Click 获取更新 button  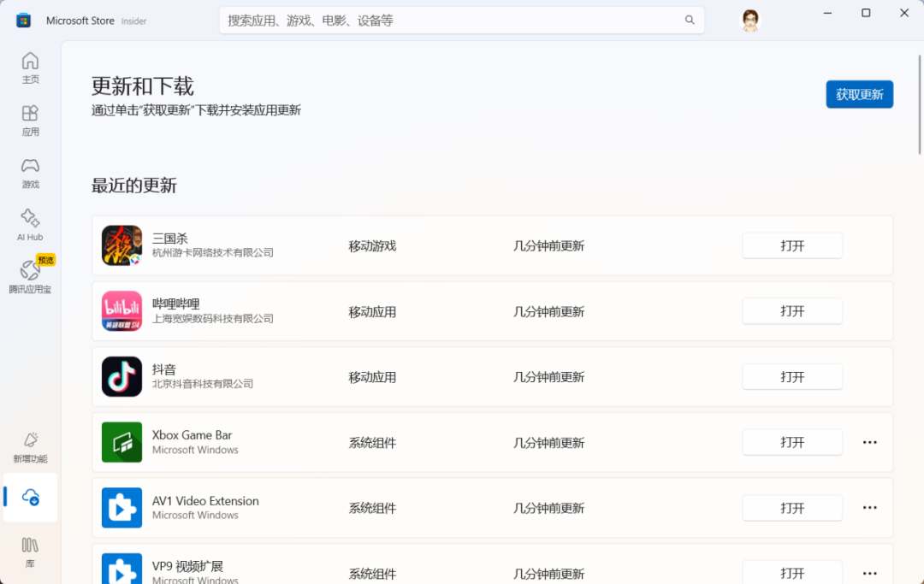[859, 94]
